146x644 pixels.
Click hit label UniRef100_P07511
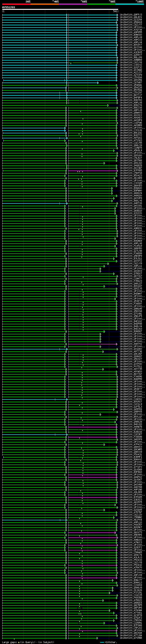click(x=131, y=366)
